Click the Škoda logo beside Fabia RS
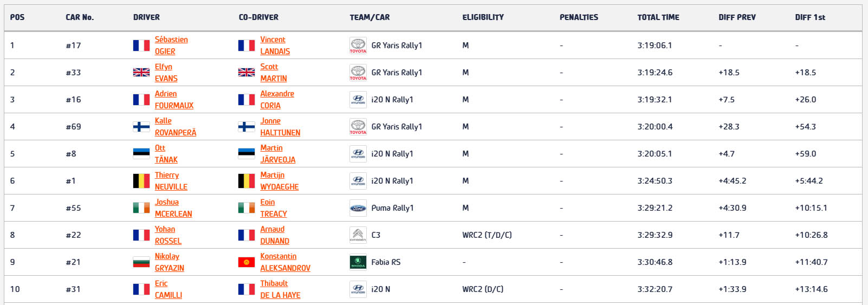The width and height of the screenshot is (868, 305). tap(358, 262)
